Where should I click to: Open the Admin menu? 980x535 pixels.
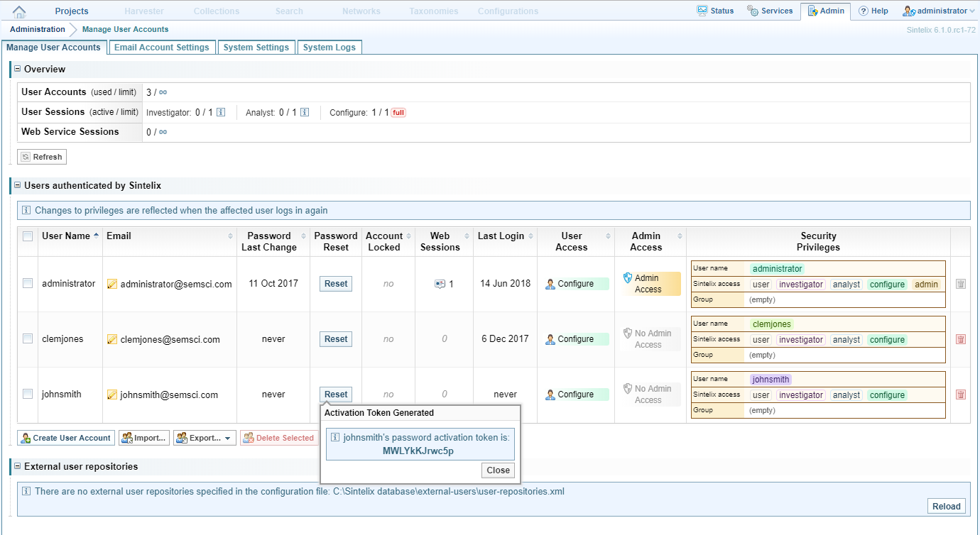(x=825, y=11)
